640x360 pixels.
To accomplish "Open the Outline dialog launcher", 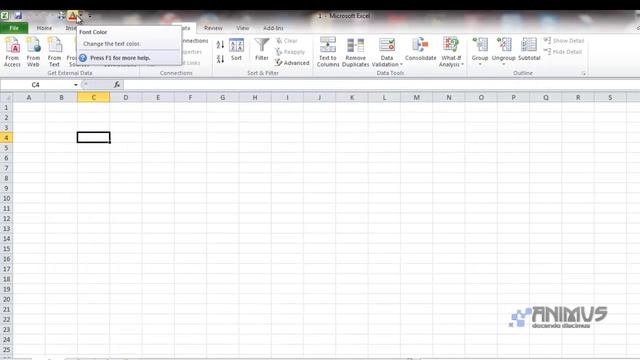I will pos(584,73).
